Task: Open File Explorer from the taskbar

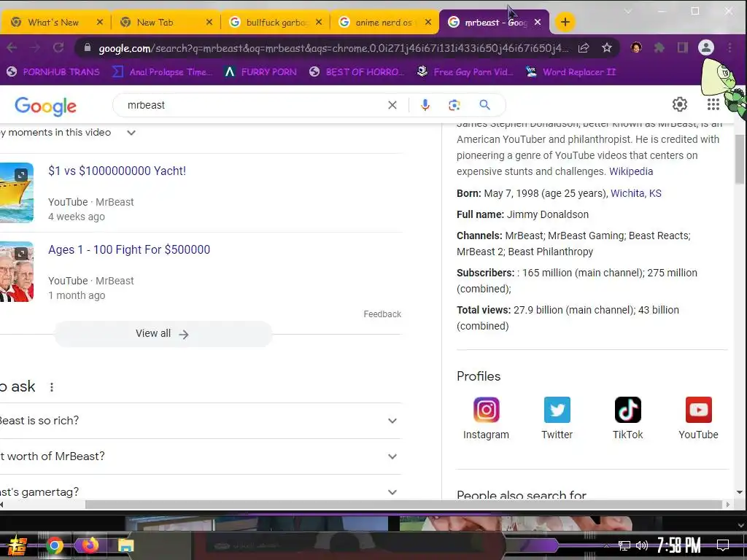Action: (125, 545)
